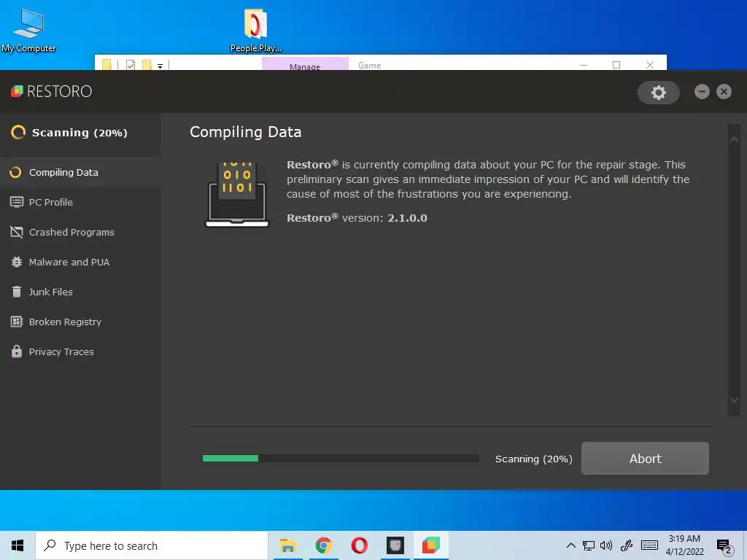Close the Restoro window
The width and height of the screenshot is (747, 560).
(724, 91)
